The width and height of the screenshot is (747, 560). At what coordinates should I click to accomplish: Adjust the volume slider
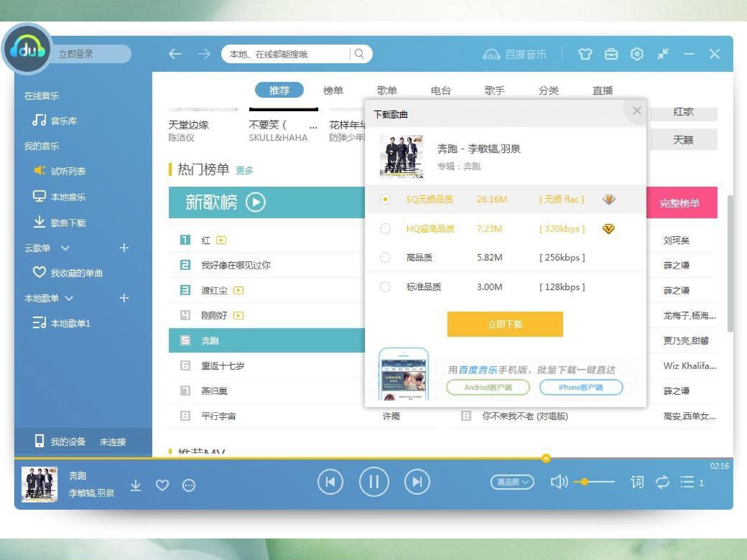coord(594,482)
